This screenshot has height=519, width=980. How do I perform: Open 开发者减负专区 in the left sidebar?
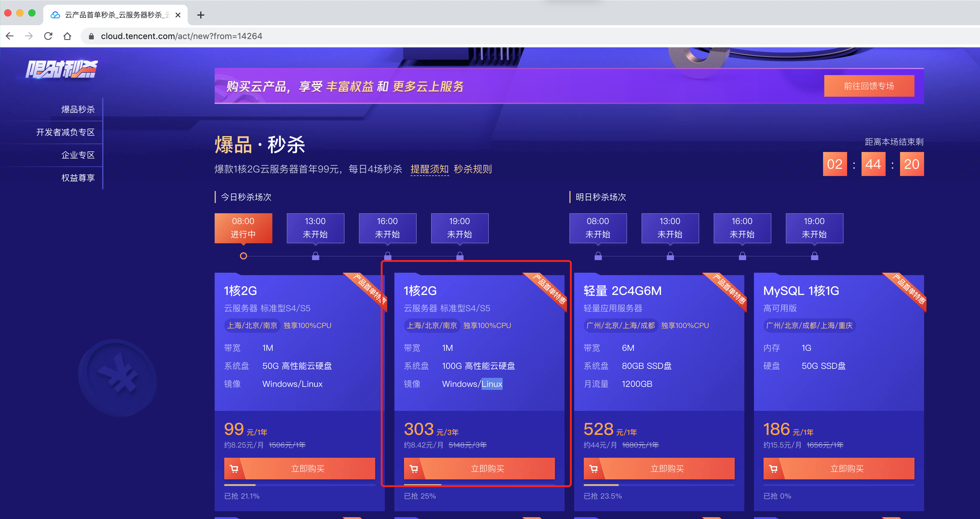[66, 132]
